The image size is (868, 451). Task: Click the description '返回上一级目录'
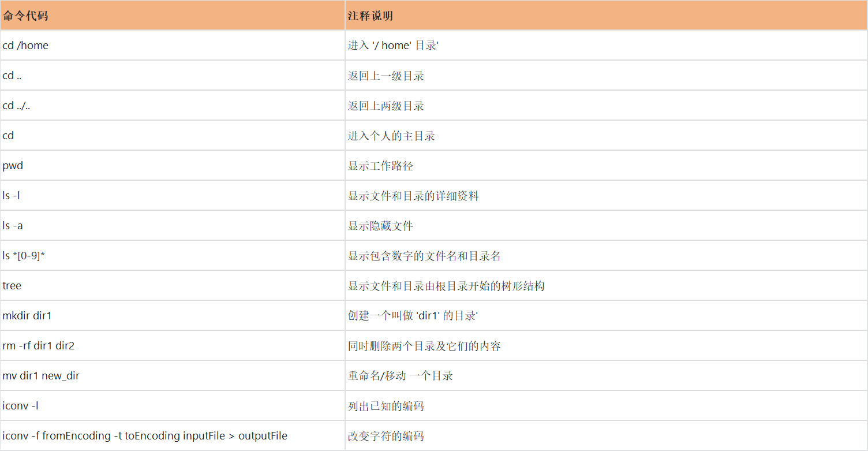point(386,76)
